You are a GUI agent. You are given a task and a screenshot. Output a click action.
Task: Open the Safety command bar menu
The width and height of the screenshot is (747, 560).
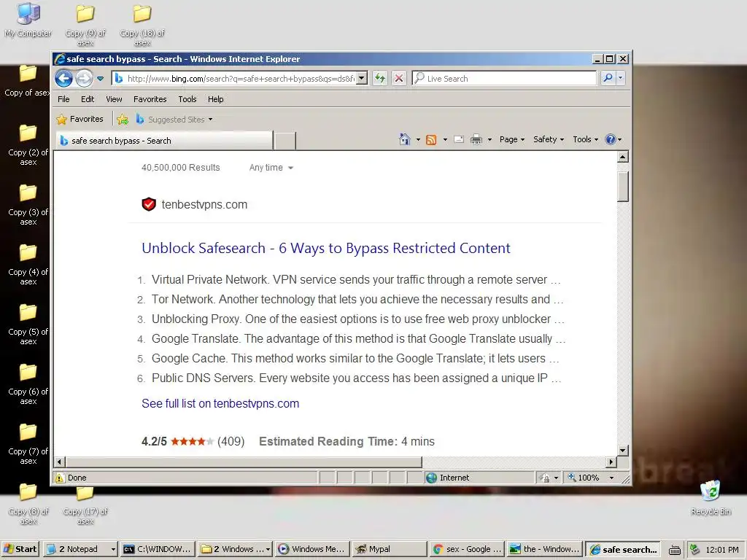click(x=549, y=139)
